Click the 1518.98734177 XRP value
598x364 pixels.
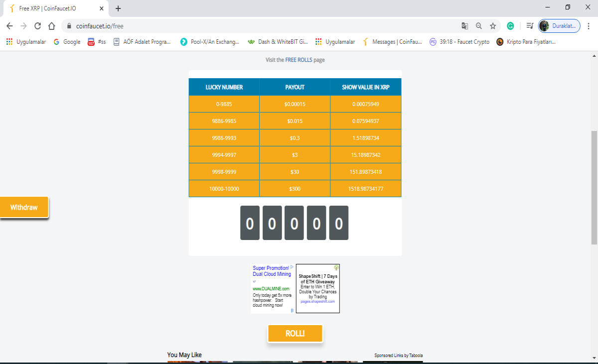click(366, 189)
